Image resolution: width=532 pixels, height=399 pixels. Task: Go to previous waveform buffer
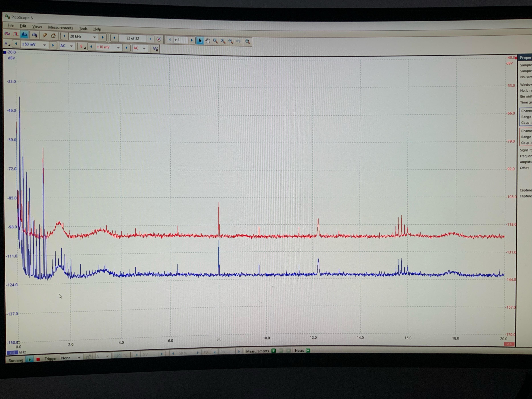point(114,38)
